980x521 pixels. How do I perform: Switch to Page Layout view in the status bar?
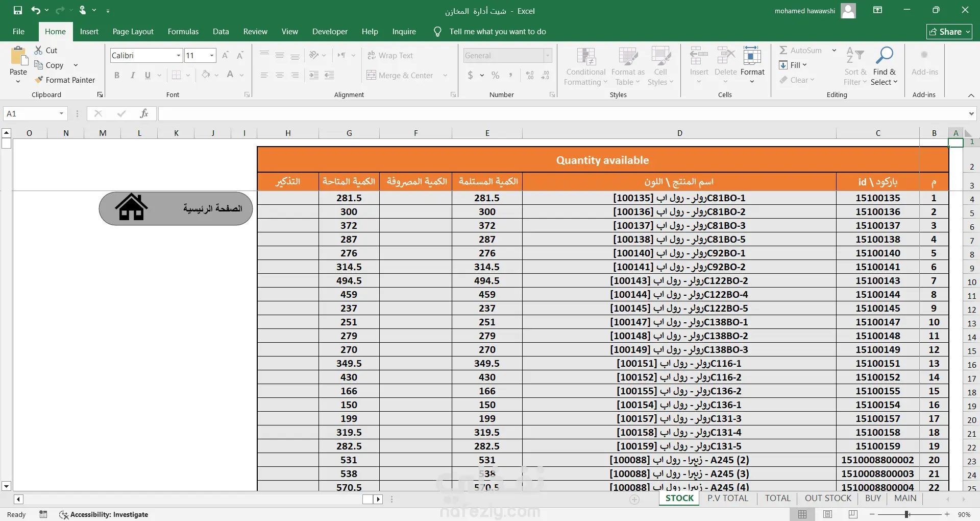(x=828, y=514)
